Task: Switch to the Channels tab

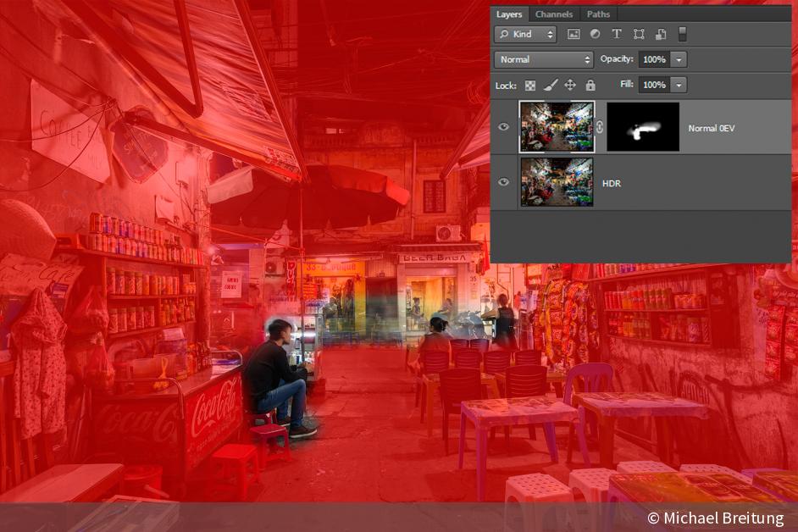Action: (553, 14)
